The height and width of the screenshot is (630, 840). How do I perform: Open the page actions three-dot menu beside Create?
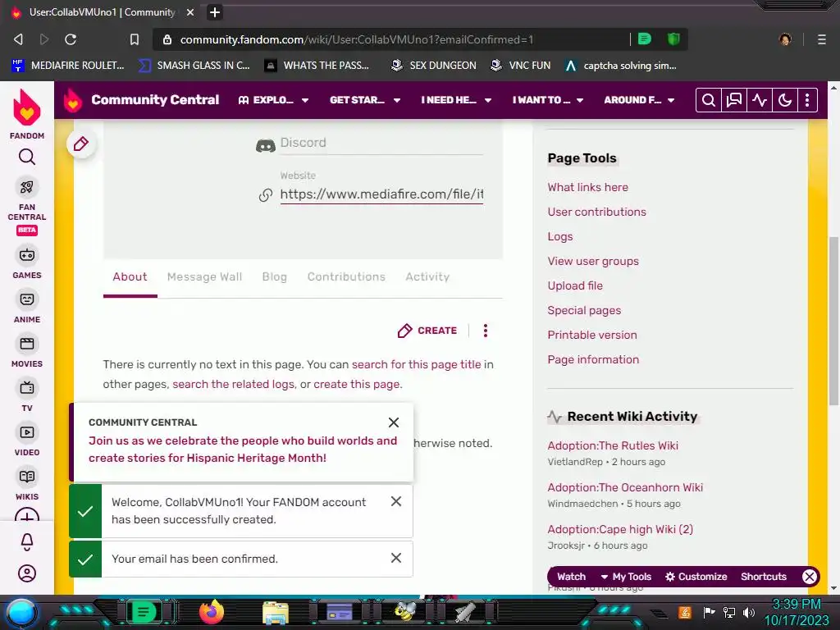(486, 331)
